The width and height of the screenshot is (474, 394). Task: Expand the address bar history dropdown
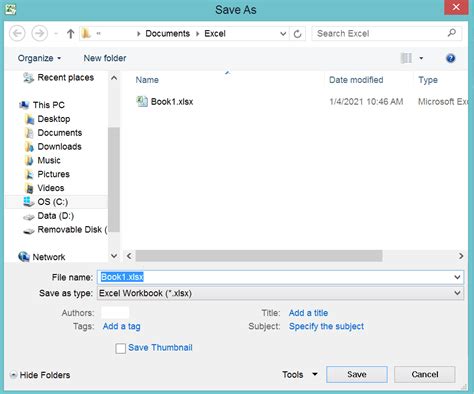pyautogui.click(x=283, y=34)
